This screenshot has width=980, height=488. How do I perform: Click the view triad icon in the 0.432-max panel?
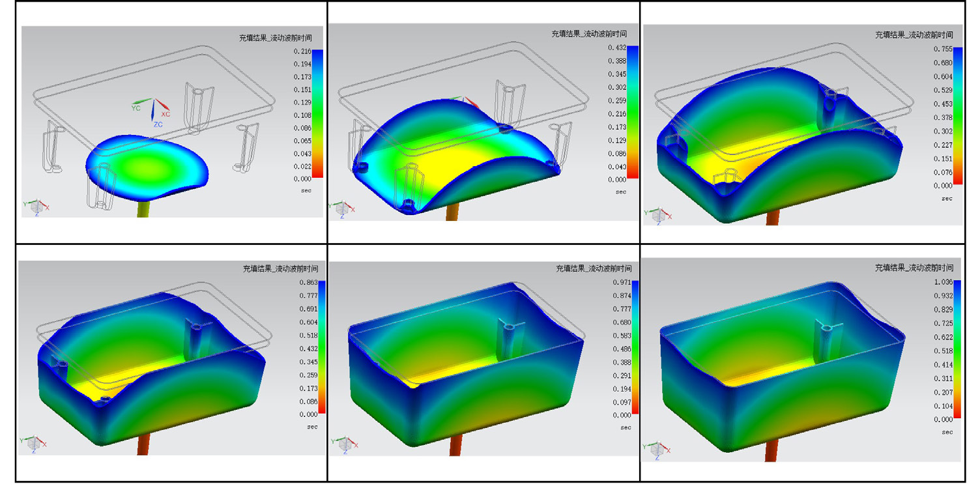tap(341, 208)
